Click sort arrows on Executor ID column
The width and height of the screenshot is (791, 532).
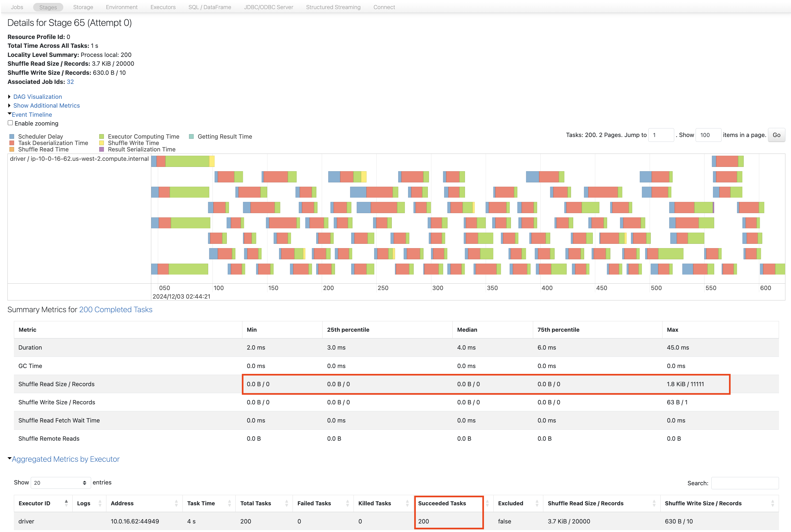66,503
